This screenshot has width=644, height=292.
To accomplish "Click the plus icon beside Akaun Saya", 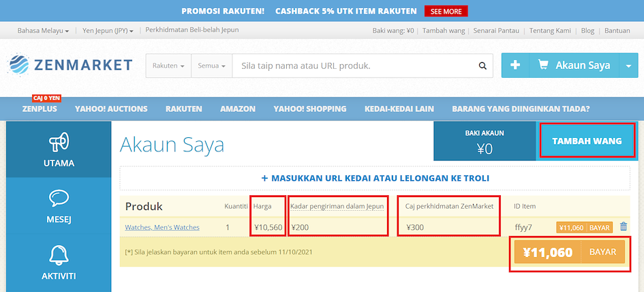I will [x=515, y=65].
